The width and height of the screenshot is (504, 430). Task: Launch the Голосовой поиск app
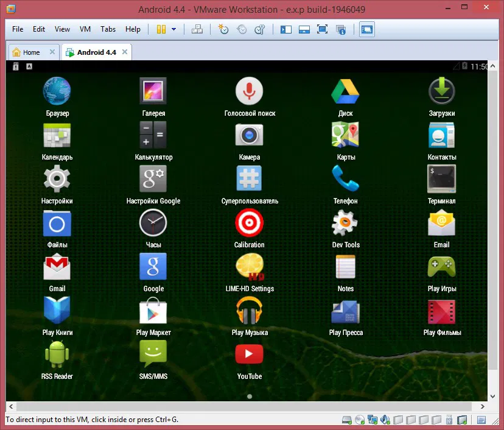point(249,91)
